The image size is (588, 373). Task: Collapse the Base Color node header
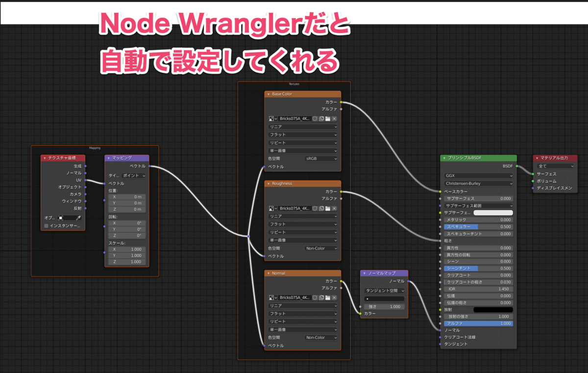click(x=269, y=94)
